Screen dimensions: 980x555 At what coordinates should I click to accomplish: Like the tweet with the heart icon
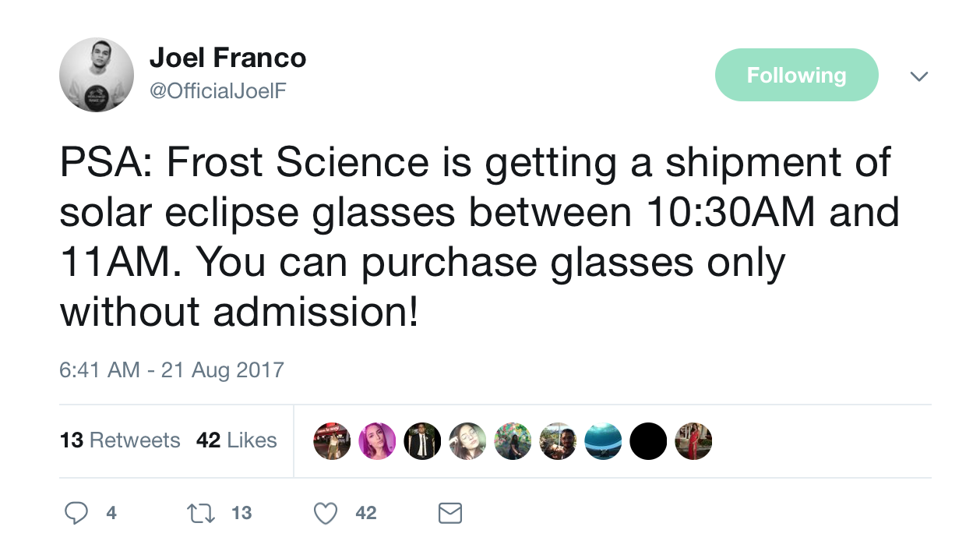[326, 512]
